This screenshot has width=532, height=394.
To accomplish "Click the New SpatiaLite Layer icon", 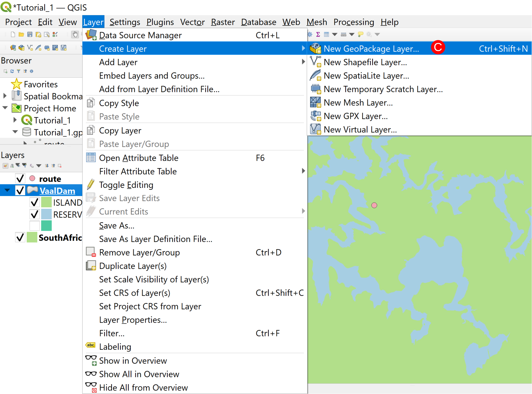I will [315, 75].
